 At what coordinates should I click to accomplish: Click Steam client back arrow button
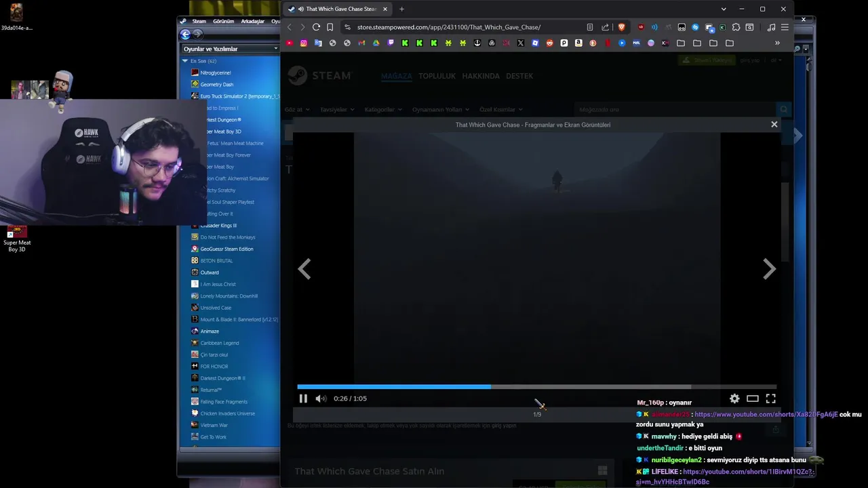[185, 34]
